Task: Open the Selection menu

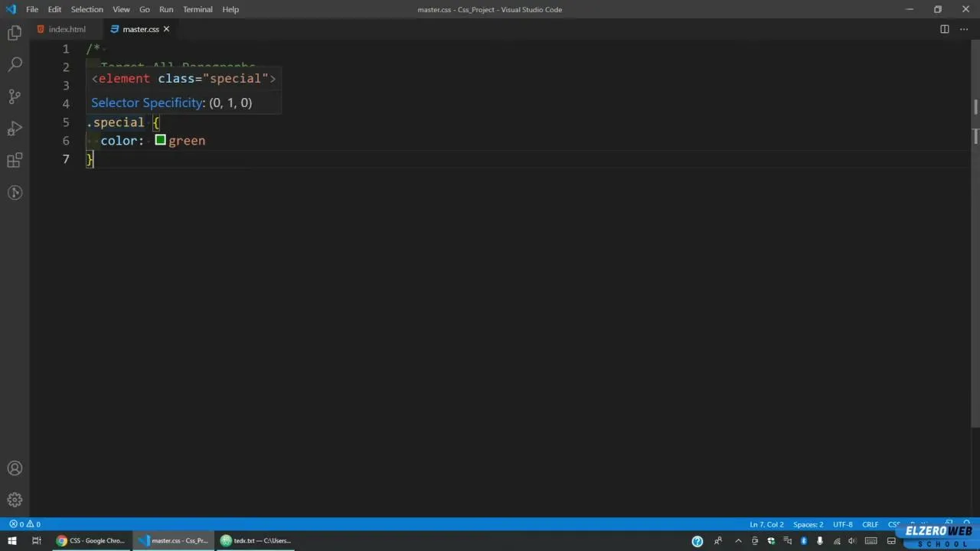Action: [87, 9]
